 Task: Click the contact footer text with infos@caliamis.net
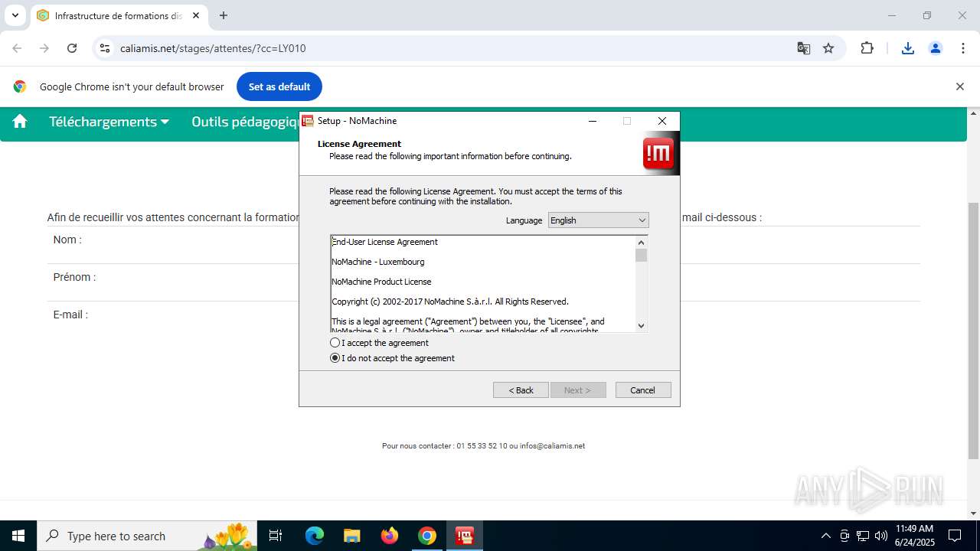click(483, 446)
